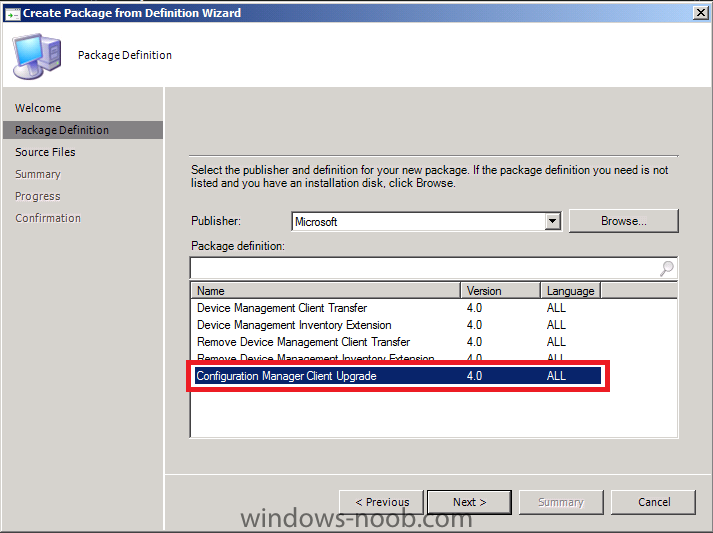Click the Cancel button
Screen dimensions: 713x533
pos(653,502)
